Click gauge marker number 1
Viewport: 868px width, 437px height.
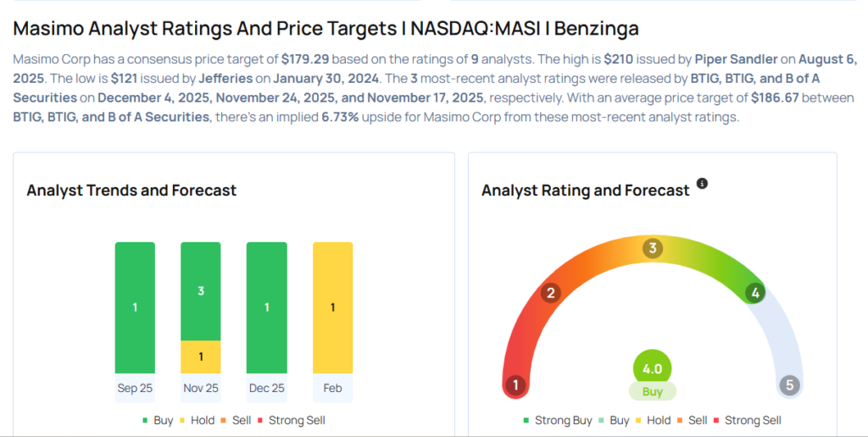(x=514, y=385)
